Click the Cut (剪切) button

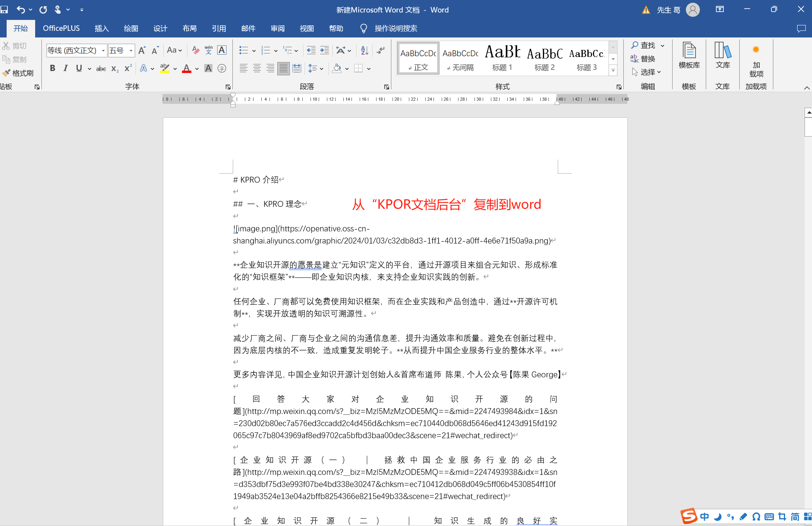pos(14,46)
